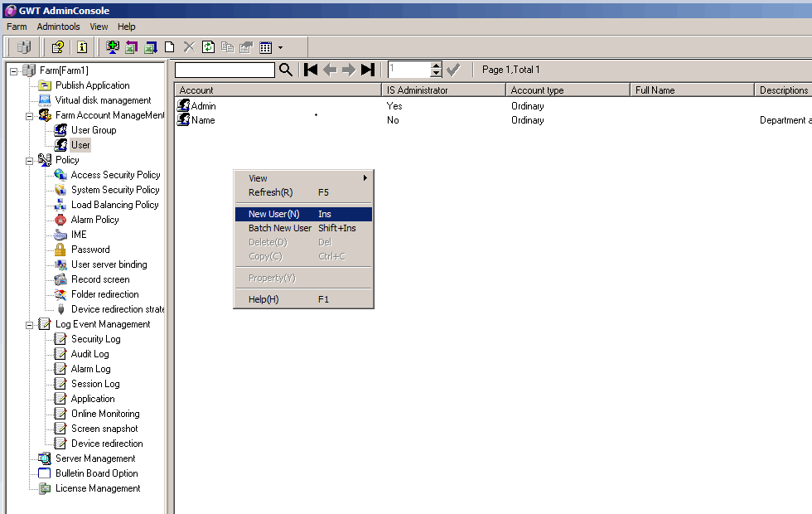This screenshot has height=514, width=812.
Task: Click the info toolbar icon
Action: (x=82, y=47)
